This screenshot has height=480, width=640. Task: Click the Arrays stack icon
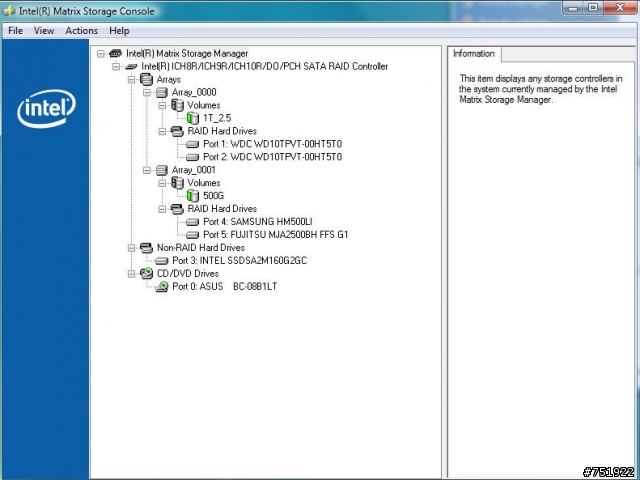(146, 79)
